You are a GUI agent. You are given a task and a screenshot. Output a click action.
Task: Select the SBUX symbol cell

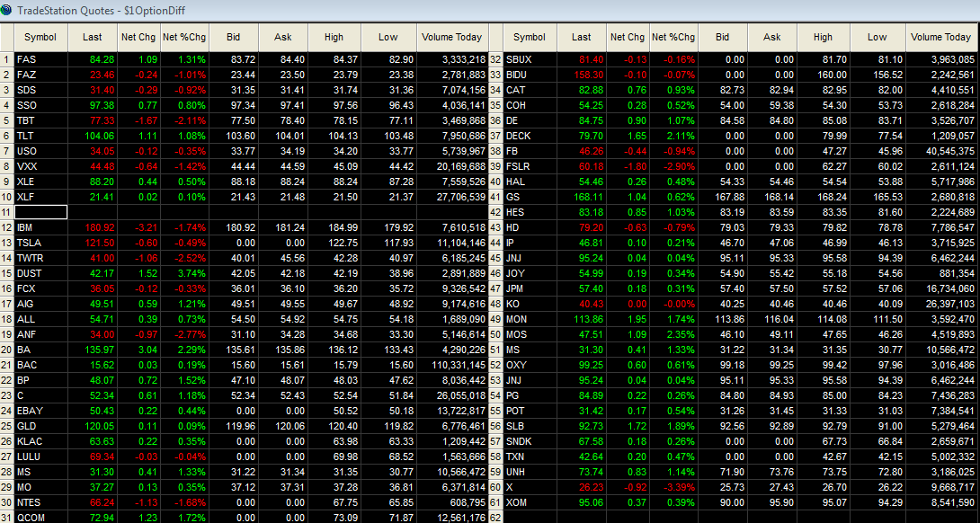coord(530,60)
